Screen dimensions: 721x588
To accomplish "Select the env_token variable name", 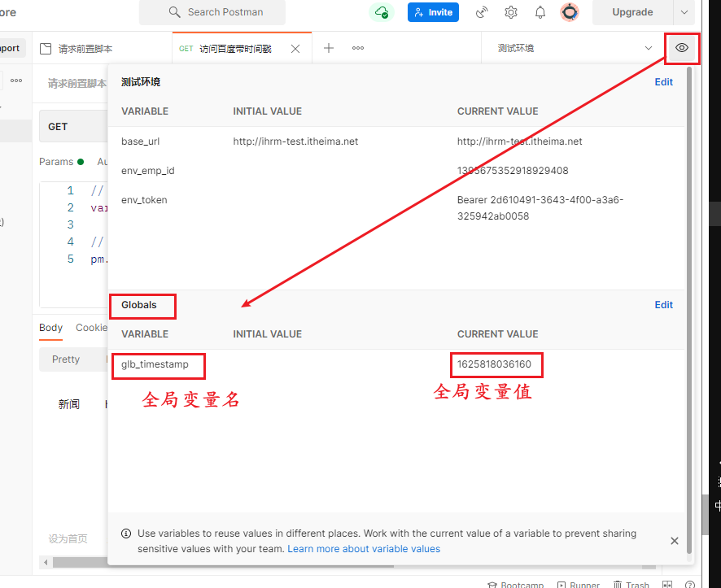I will [x=144, y=200].
